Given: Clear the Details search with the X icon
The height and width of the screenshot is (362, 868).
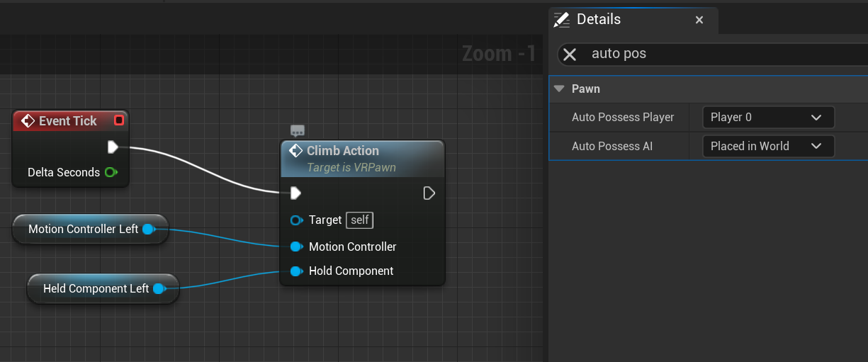Looking at the screenshot, I should point(570,54).
